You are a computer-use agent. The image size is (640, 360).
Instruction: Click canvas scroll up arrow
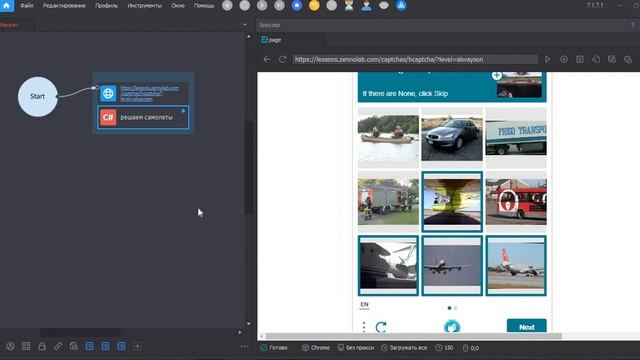(x=249, y=36)
